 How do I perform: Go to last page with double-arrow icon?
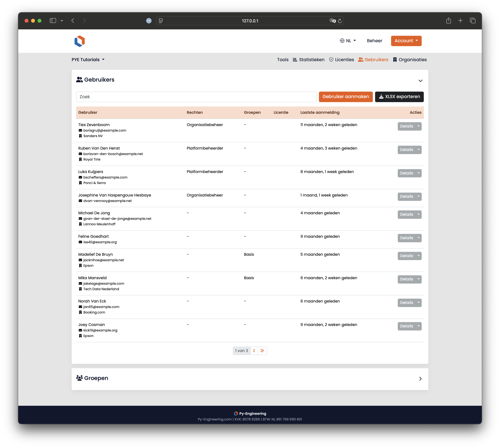click(x=262, y=351)
